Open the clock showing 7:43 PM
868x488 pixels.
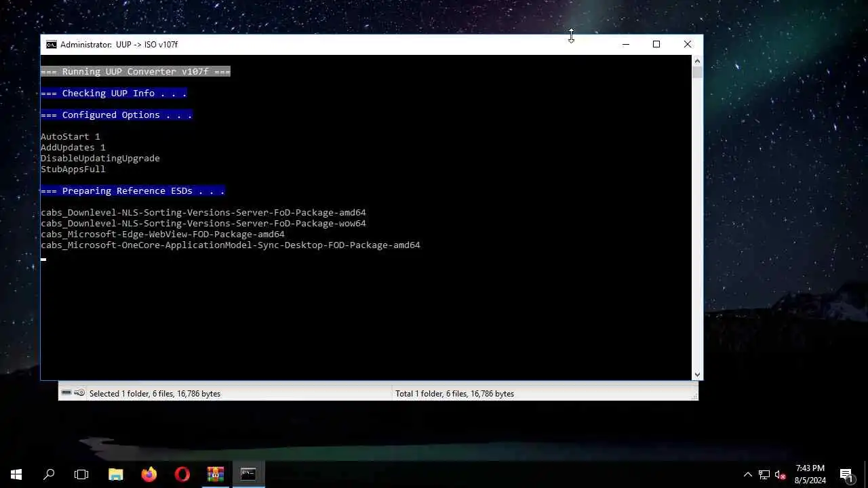coord(810,474)
